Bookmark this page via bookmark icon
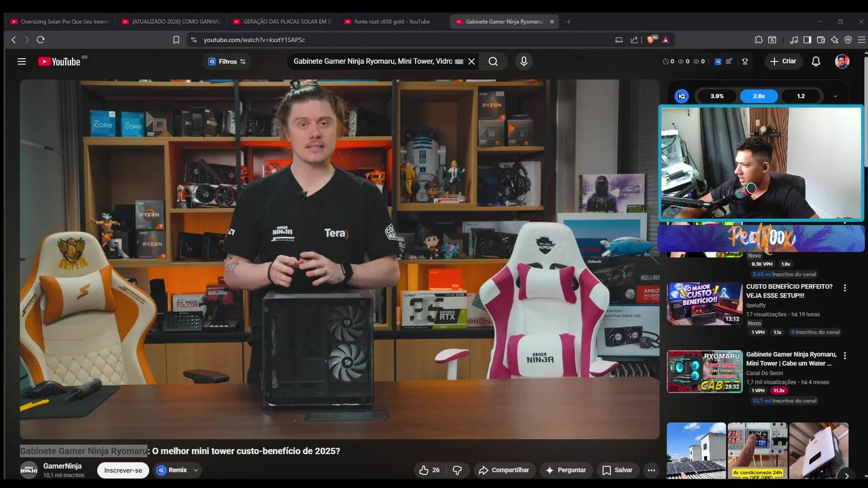 point(176,40)
